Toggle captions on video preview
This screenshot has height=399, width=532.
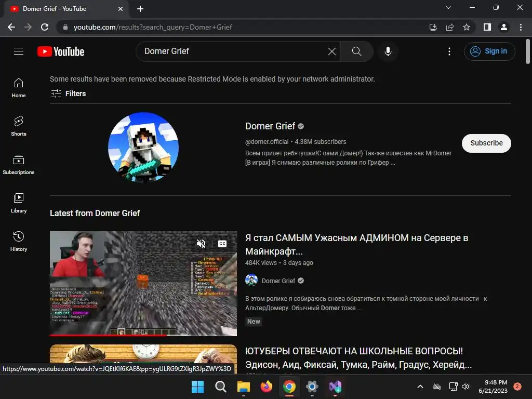pos(222,244)
